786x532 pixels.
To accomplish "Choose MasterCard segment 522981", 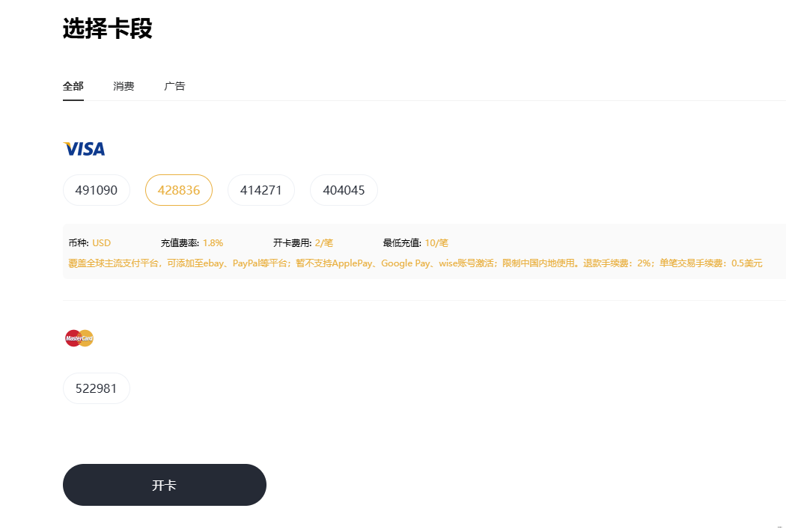I will tap(97, 388).
